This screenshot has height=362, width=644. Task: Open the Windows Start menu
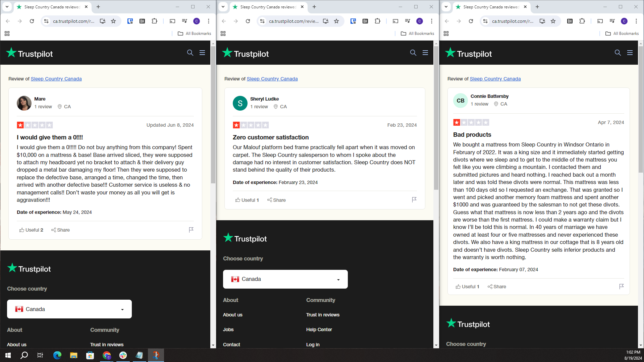pos(8,355)
